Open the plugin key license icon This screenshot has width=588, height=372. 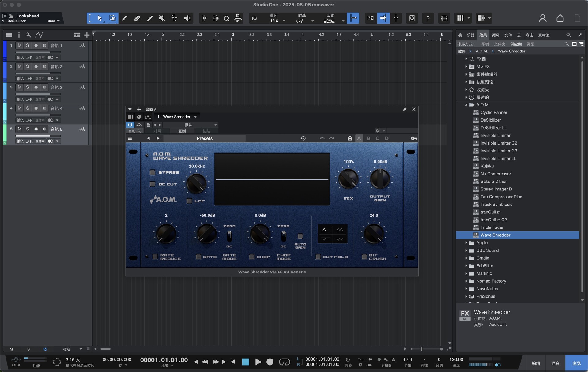[x=414, y=138]
